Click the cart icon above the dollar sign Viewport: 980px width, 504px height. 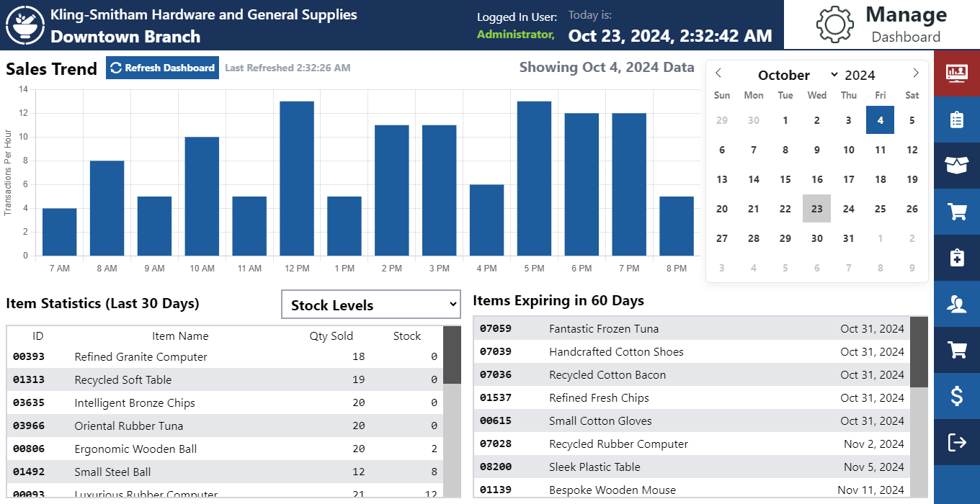tap(956, 350)
